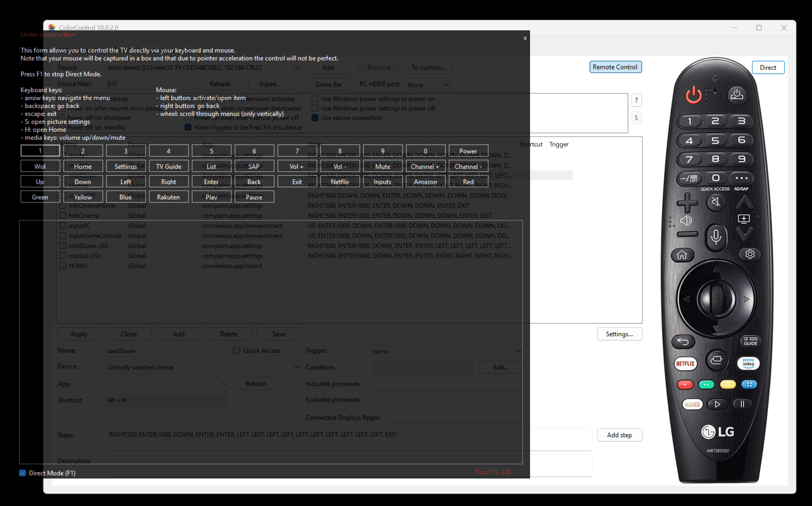This screenshot has width=812, height=506.
Task: Click the Netflix button in the overlay
Action: (340, 181)
